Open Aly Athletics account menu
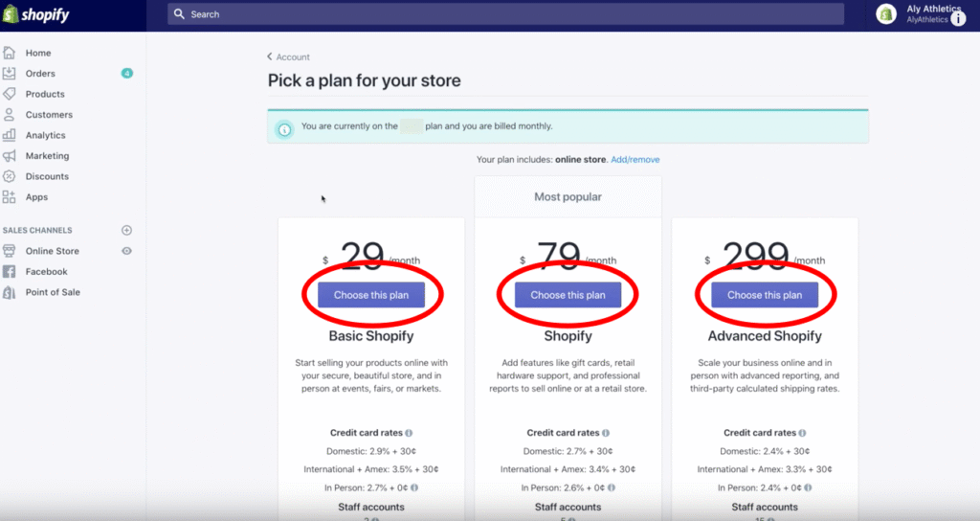 click(x=933, y=13)
